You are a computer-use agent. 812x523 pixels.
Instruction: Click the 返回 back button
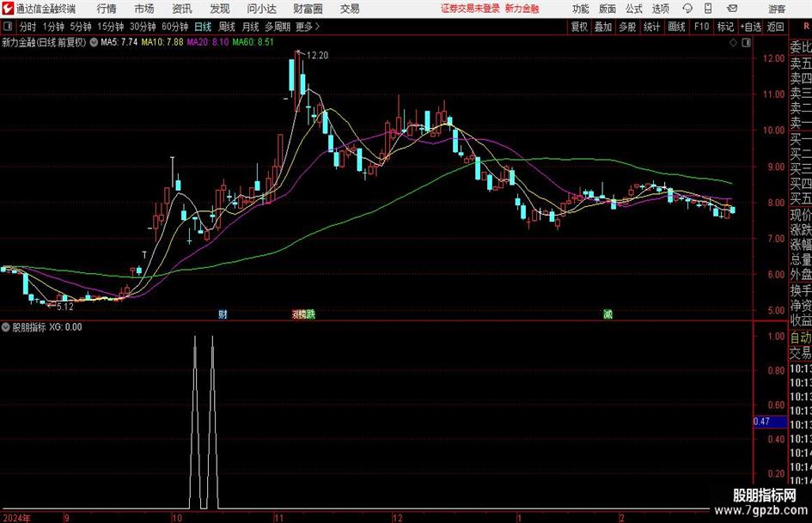pos(775,27)
